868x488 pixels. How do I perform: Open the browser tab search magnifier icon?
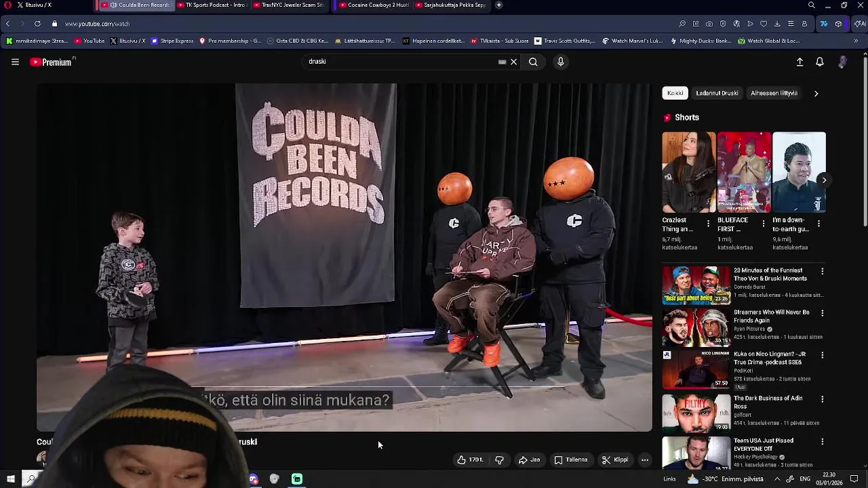pos(812,5)
